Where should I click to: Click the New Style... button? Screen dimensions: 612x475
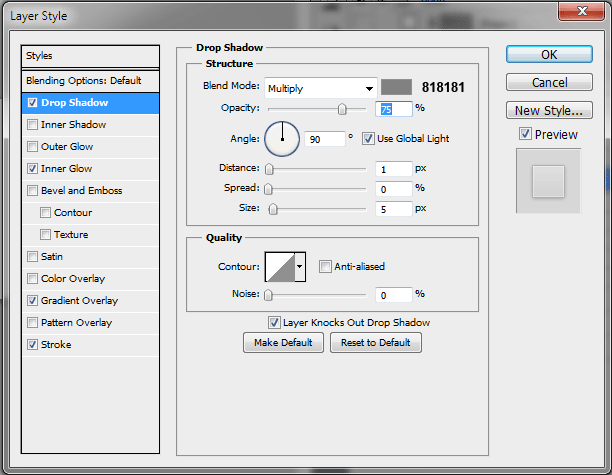(x=549, y=110)
